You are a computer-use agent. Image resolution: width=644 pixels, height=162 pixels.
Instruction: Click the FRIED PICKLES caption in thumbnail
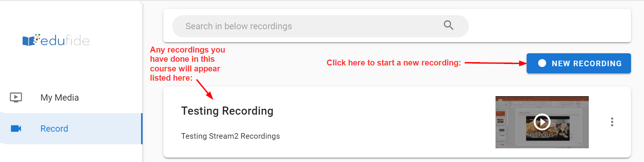[x=540, y=135]
